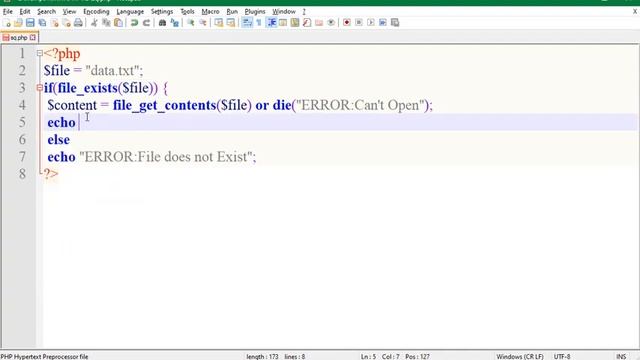Screen dimensions: 640x360
Task: Open the Run menu
Action: 232,11
